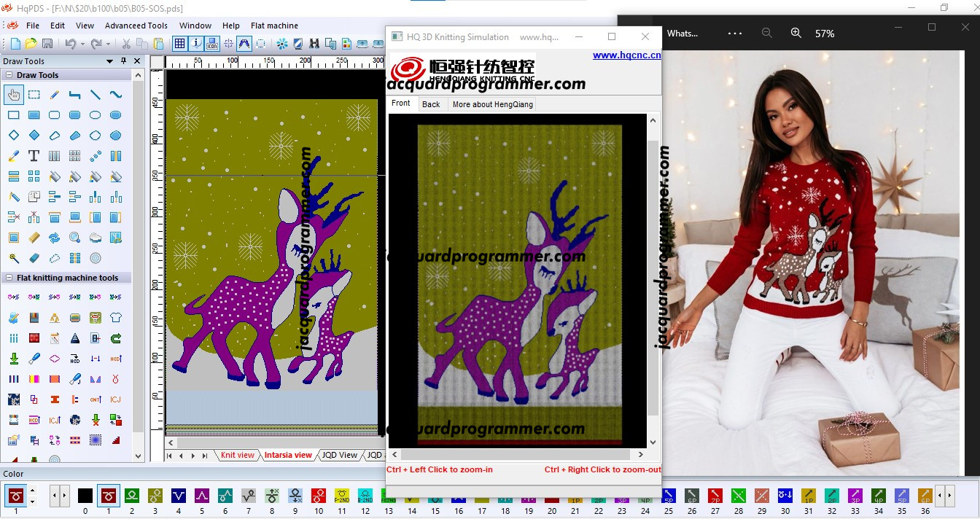980x519 pixels.
Task: Click the green download arrow tool
Action: point(14,358)
